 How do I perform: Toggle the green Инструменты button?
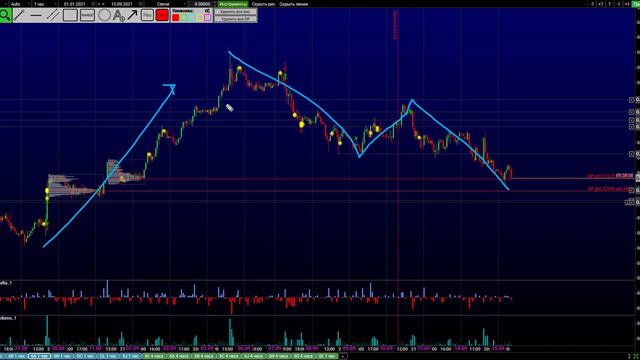coord(233,4)
